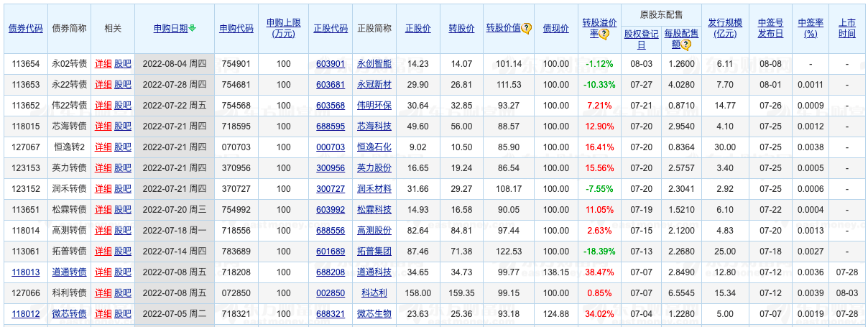Open stock code link 603568
Image resolution: width=868 pixels, height=327 pixels.
click(x=331, y=106)
